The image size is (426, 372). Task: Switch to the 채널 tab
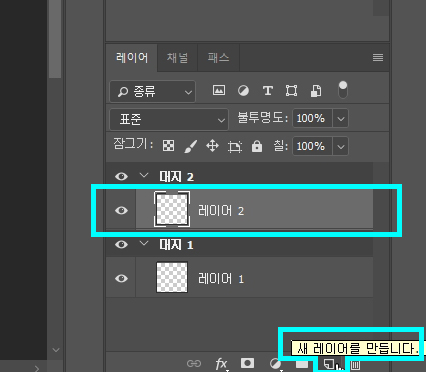177,58
